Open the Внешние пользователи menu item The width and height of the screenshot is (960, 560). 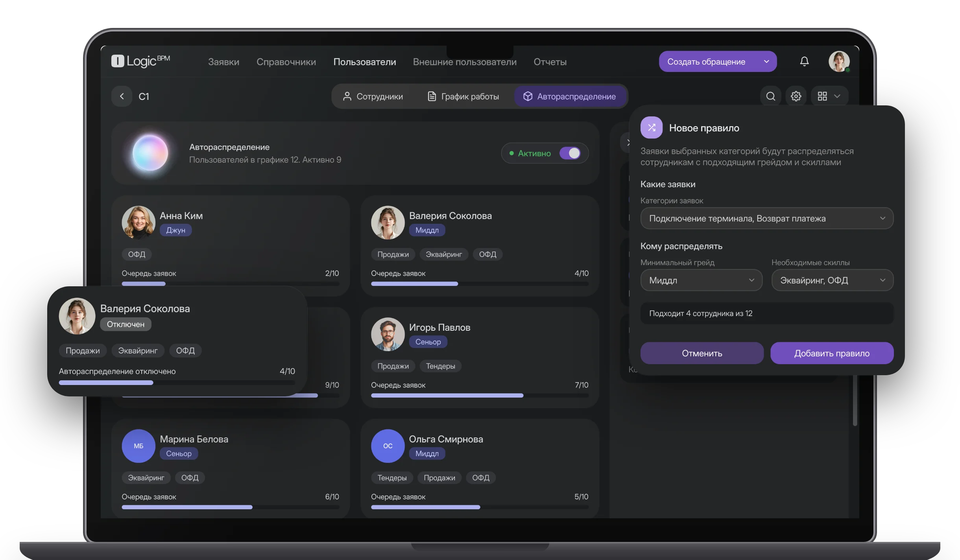465,62
